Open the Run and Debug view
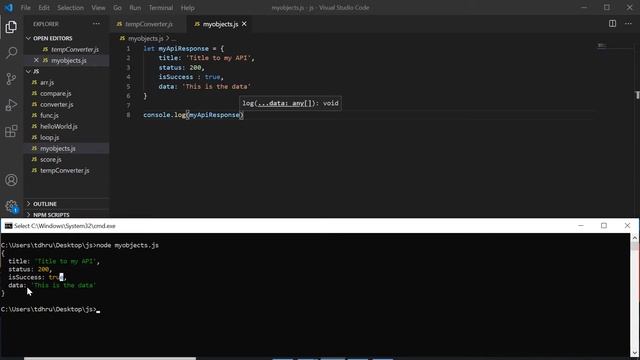This screenshot has width=640, height=360. [x=11, y=105]
